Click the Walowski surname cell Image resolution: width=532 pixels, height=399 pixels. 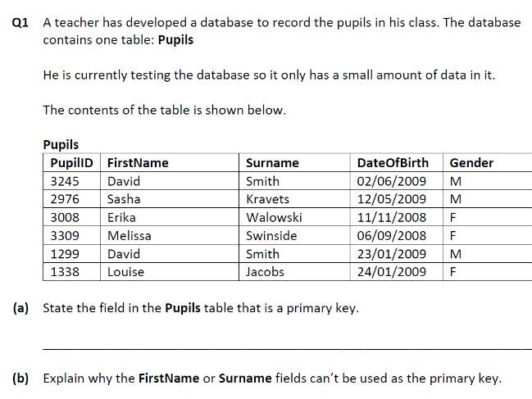click(274, 218)
